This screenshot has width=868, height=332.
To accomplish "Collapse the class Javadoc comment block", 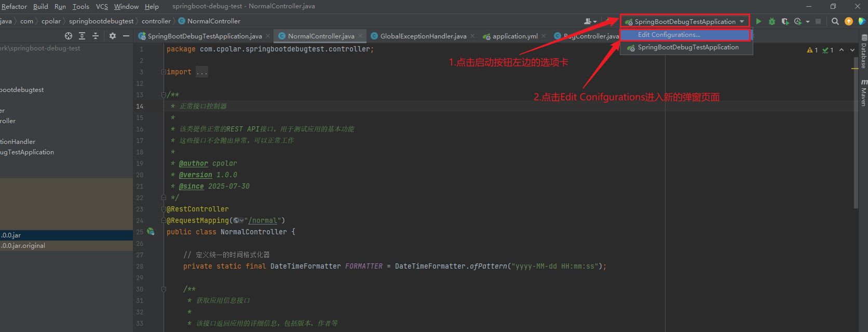I will coord(164,95).
